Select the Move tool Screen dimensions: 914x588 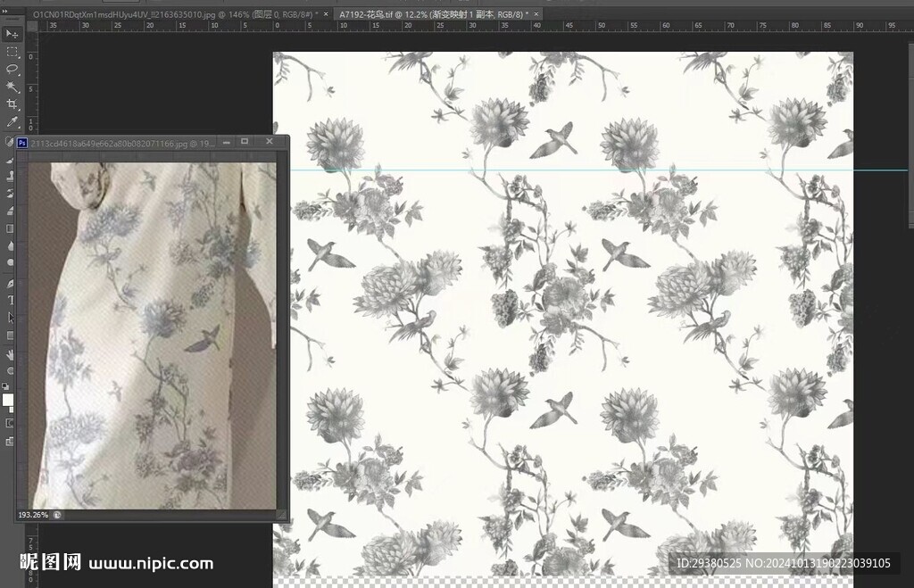(12, 34)
